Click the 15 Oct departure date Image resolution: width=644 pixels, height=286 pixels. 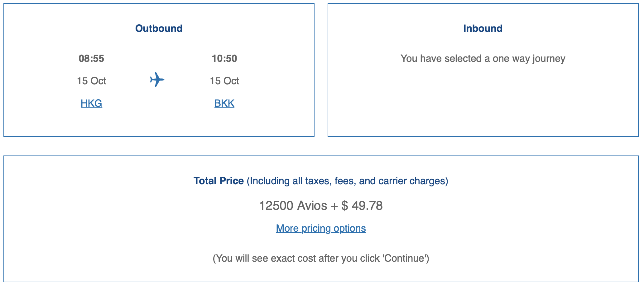(92, 81)
